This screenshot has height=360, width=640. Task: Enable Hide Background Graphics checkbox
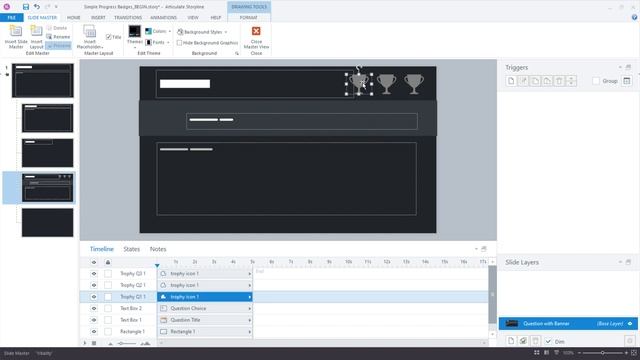pyautogui.click(x=179, y=42)
